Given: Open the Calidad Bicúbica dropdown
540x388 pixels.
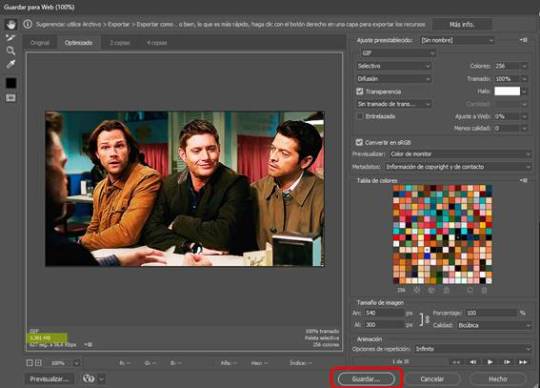Looking at the screenshot, I should pyautogui.click(x=494, y=325).
